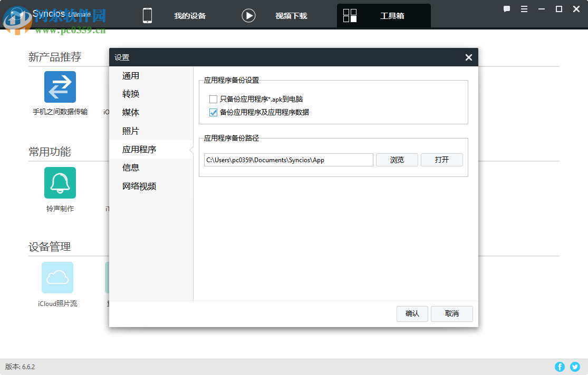Open the 照片 settings tab
Image resolution: width=588 pixels, height=375 pixels.
point(130,131)
